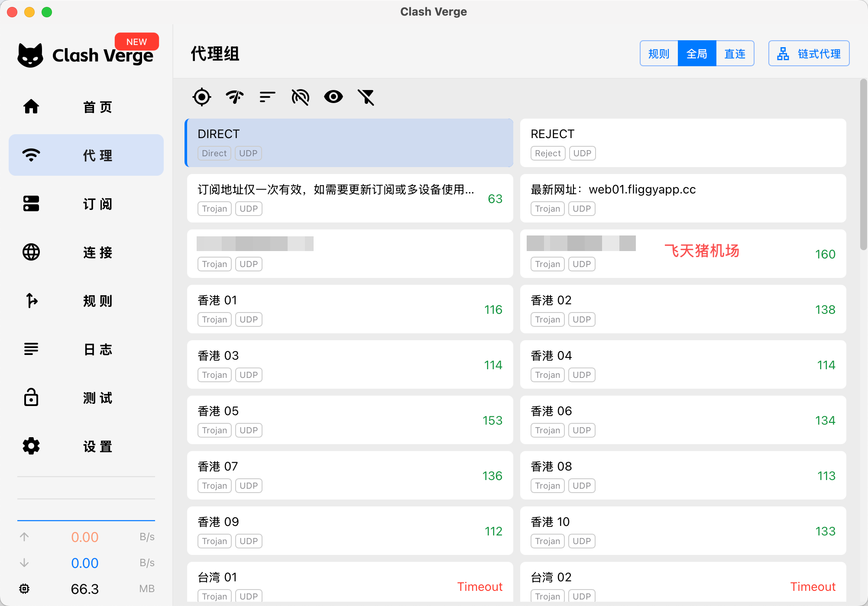Click the crossed-out wifi delay-test URL icon
Image resolution: width=868 pixels, height=606 pixels.
click(x=301, y=97)
